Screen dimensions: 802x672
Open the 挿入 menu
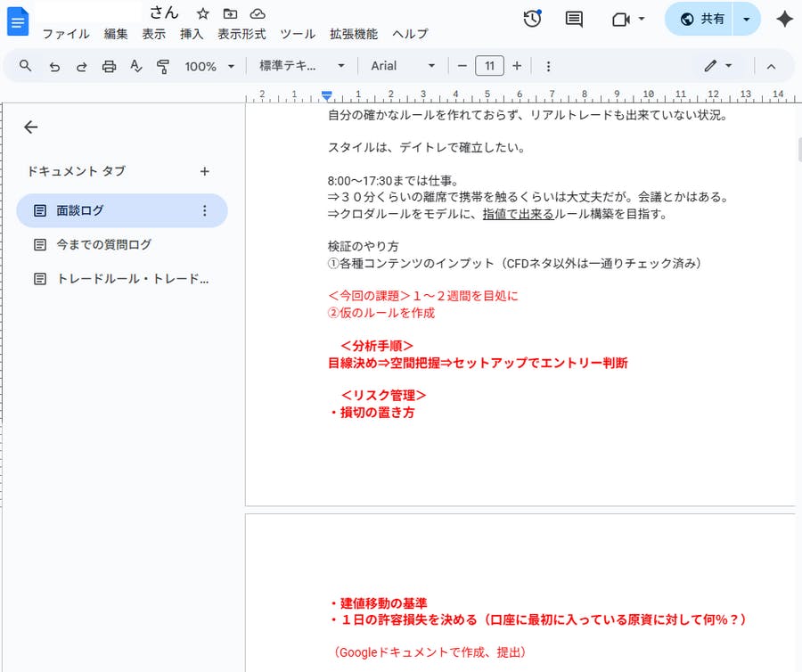click(x=192, y=34)
